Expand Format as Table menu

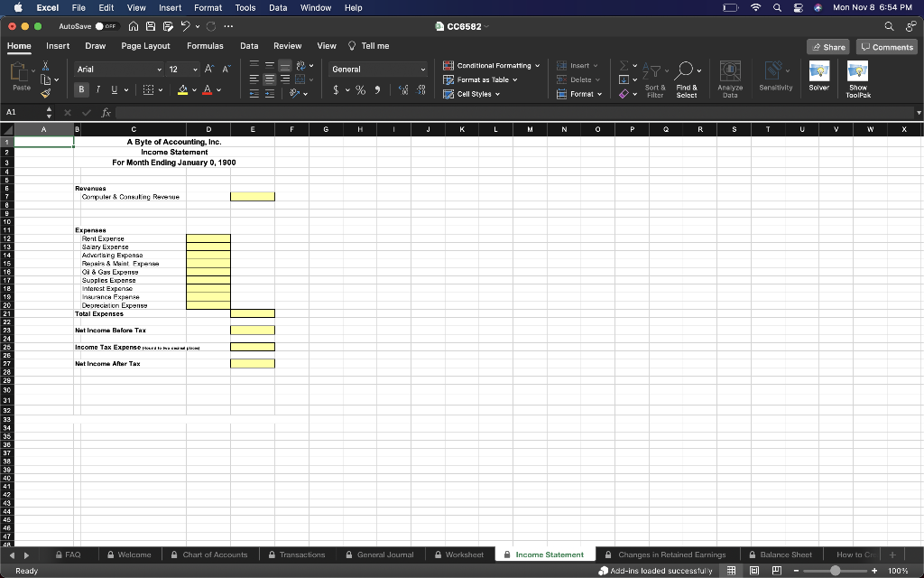[480, 79]
